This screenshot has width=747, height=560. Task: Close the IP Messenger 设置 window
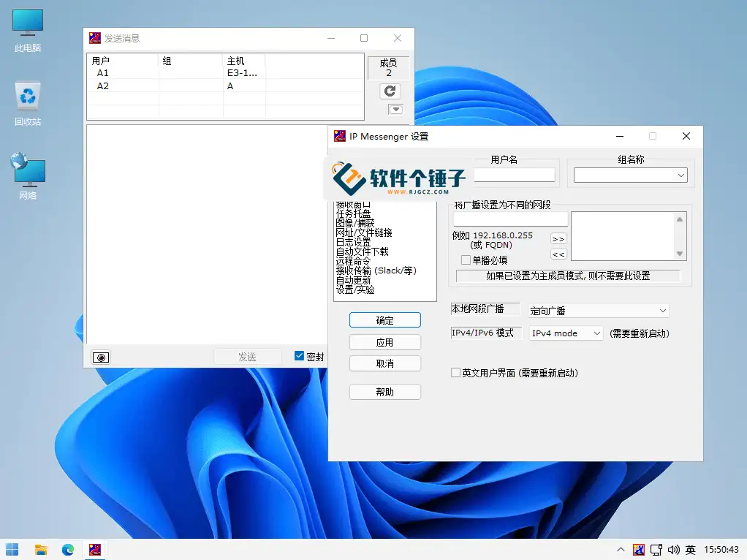coord(686,136)
